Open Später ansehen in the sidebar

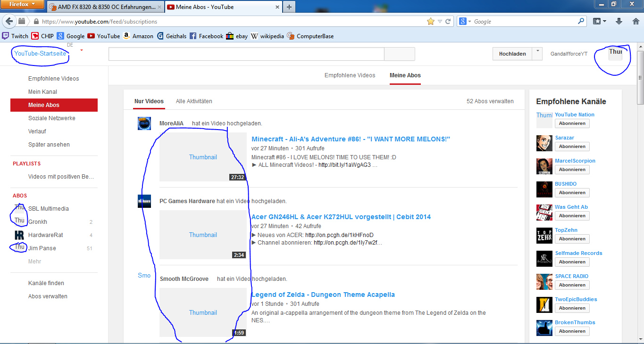(49, 145)
